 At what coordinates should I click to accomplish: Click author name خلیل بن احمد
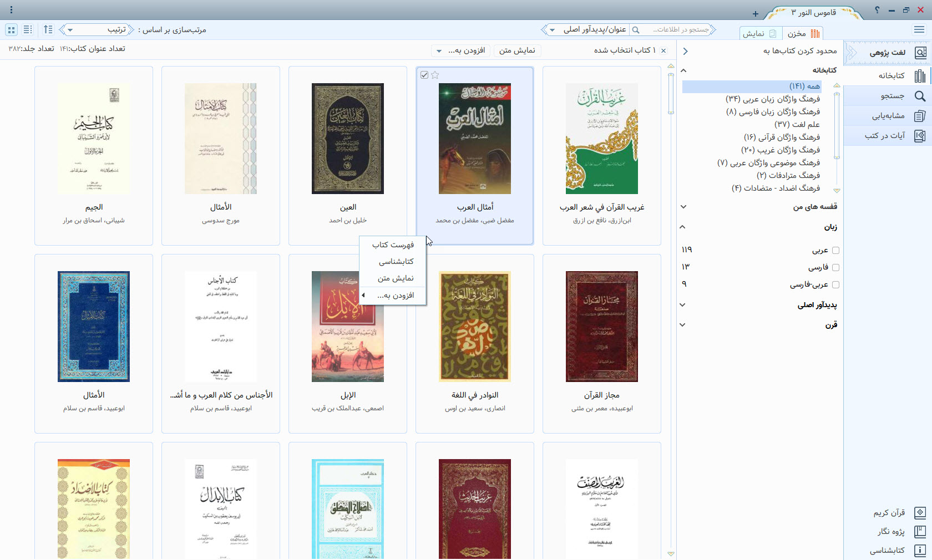pos(348,221)
